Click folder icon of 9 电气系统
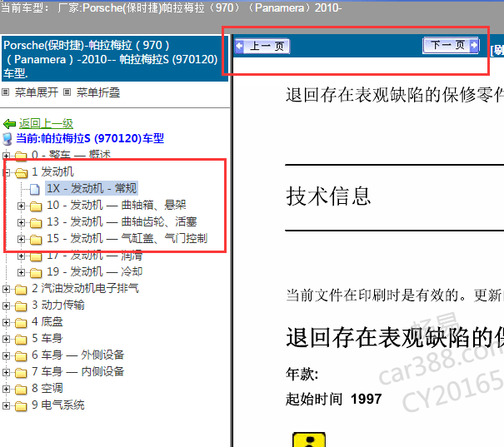This screenshot has width=504, height=447. pyautogui.click(x=21, y=406)
